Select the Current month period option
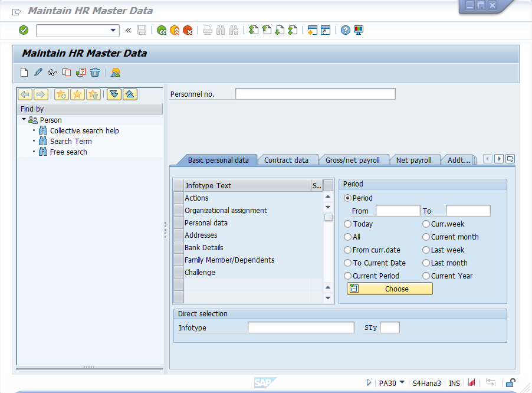The width and height of the screenshot is (532, 393). point(426,237)
